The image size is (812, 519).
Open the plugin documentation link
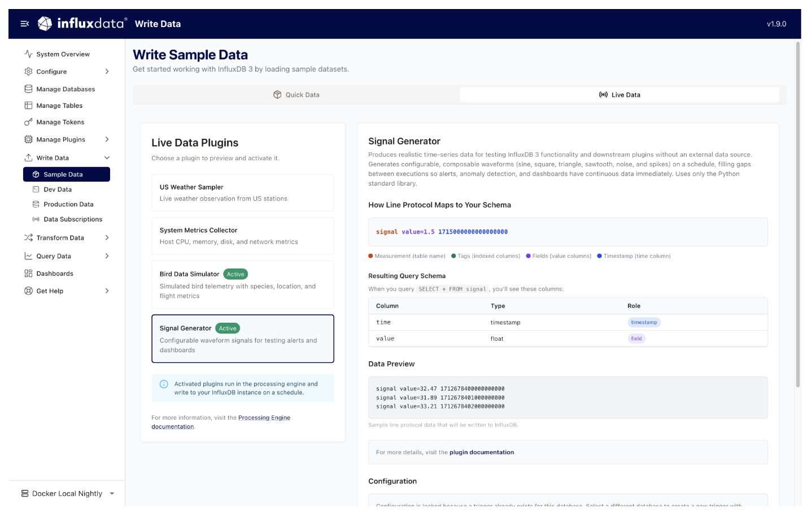482,452
